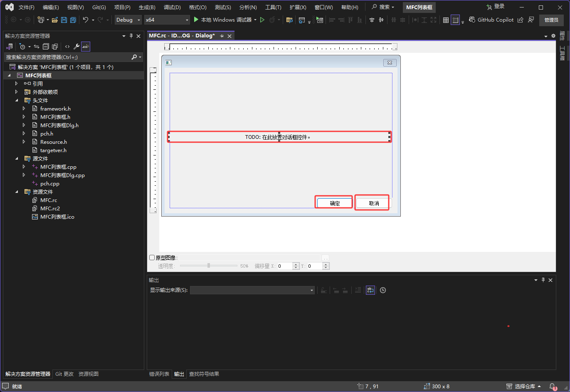
Task: Open the 生成(B) menu
Action: 147,7
